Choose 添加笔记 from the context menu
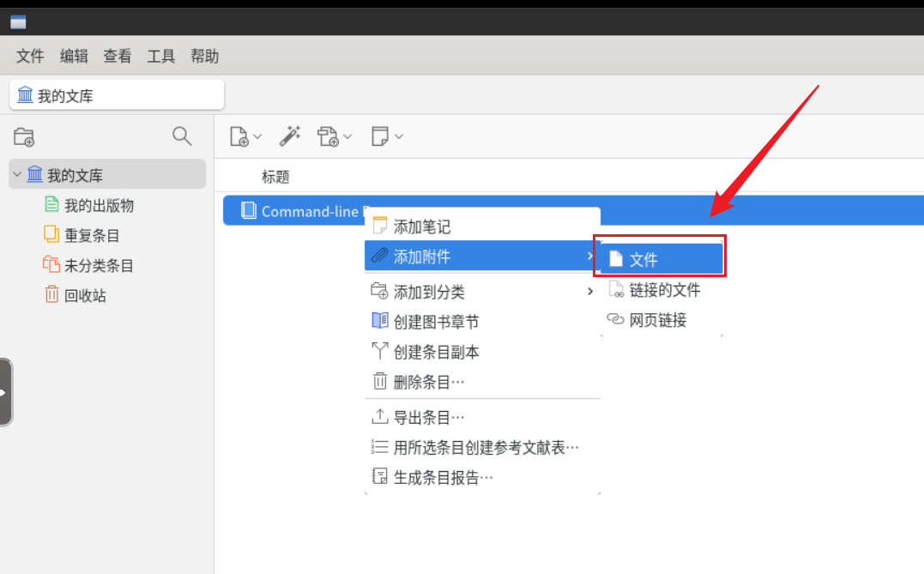 482,226
